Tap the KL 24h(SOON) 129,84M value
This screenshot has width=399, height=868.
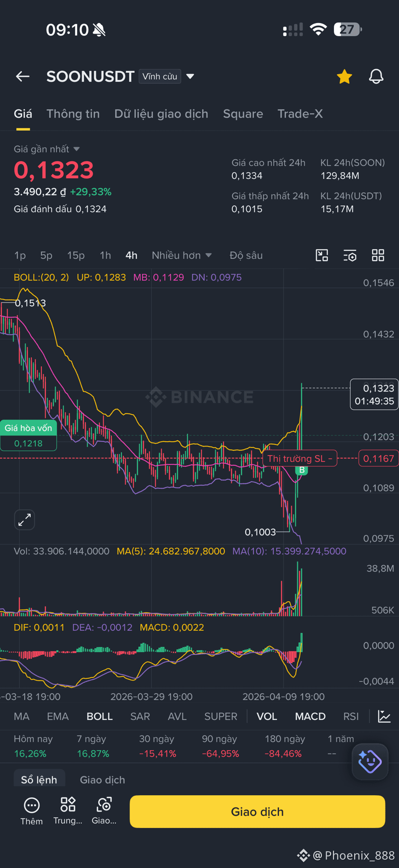(340, 176)
